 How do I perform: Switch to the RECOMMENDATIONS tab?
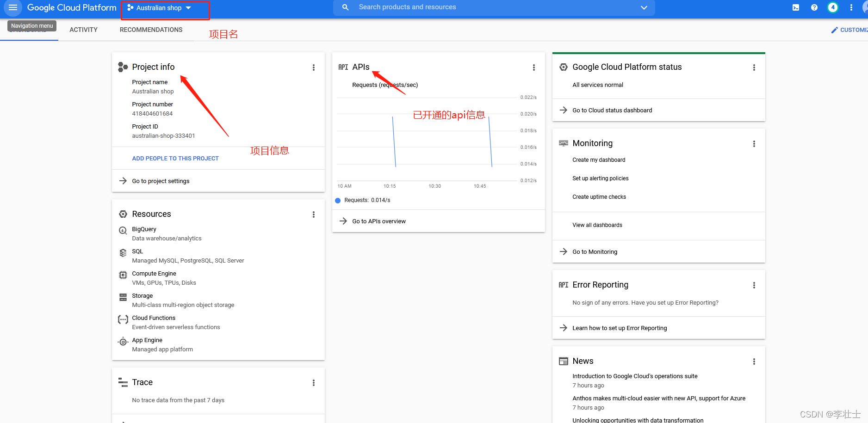[151, 30]
